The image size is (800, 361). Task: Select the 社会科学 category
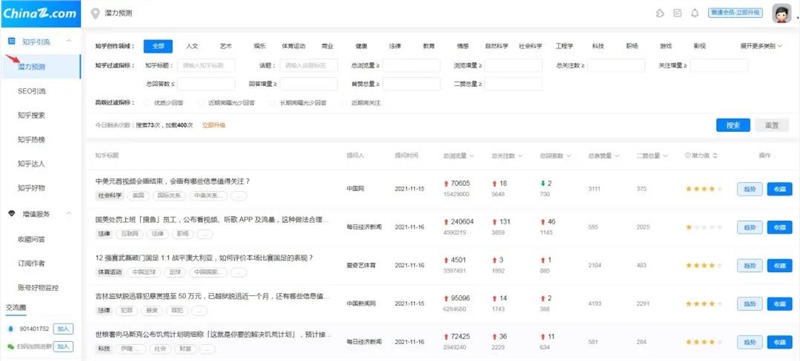(x=531, y=46)
